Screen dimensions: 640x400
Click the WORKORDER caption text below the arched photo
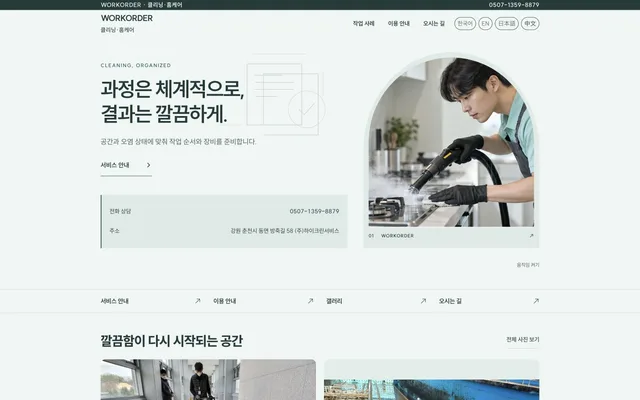tap(397, 236)
